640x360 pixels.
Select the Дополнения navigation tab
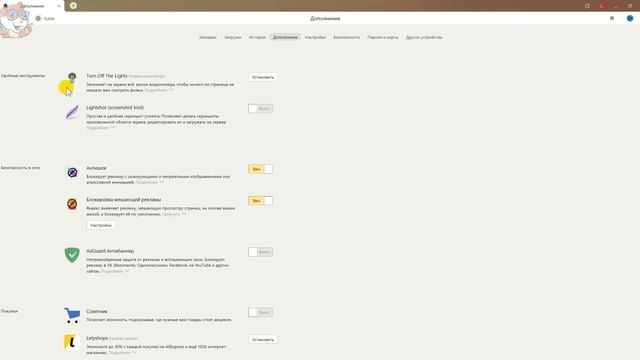tap(285, 37)
